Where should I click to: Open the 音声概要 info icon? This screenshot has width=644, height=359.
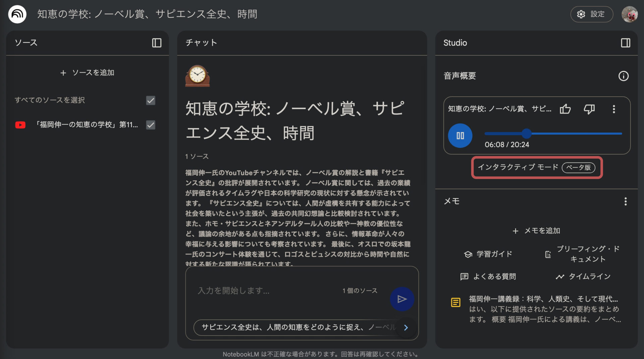tap(623, 76)
